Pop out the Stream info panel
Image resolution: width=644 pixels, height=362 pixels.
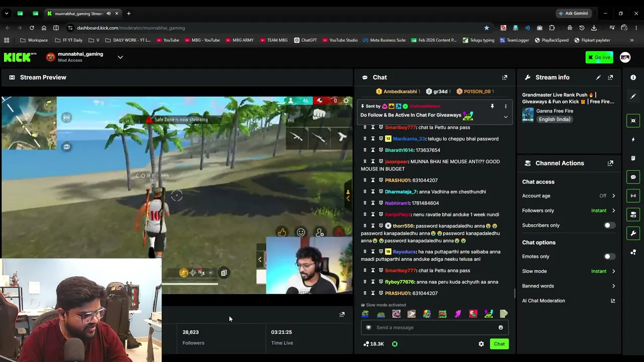tap(610, 77)
